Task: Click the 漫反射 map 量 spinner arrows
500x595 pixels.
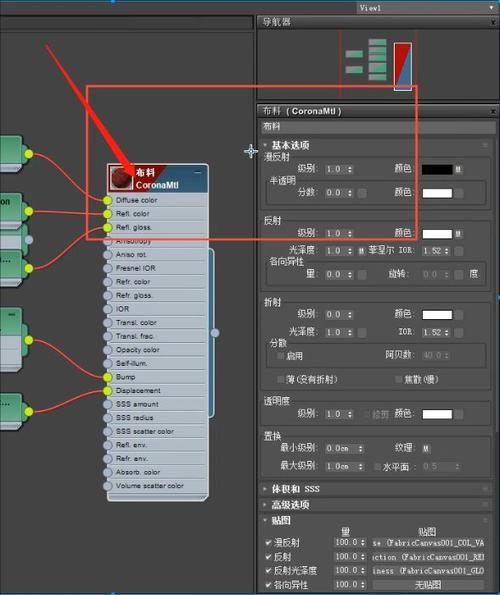Action: pyautogui.click(x=363, y=543)
